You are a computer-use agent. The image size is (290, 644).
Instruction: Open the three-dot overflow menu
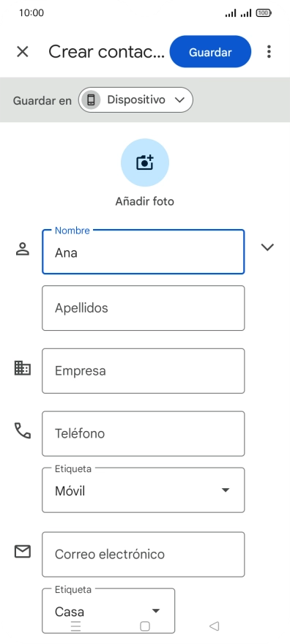pos(269,52)
